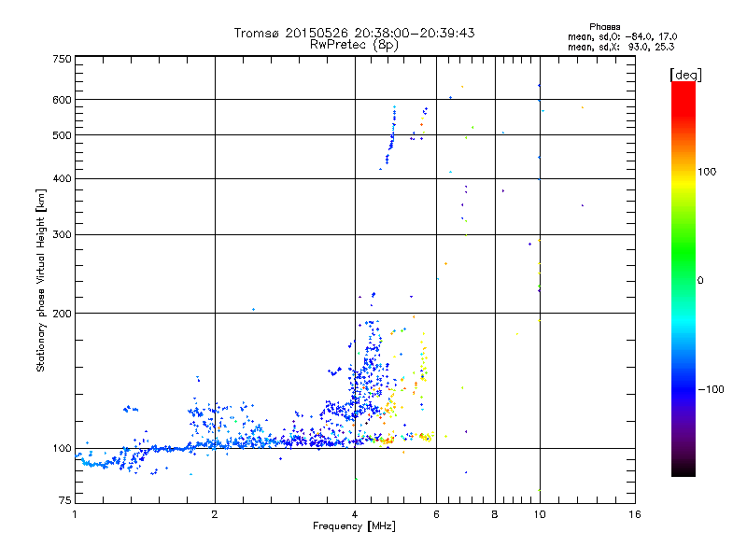Click the y-axis label '400'

(x=62, y=178)
